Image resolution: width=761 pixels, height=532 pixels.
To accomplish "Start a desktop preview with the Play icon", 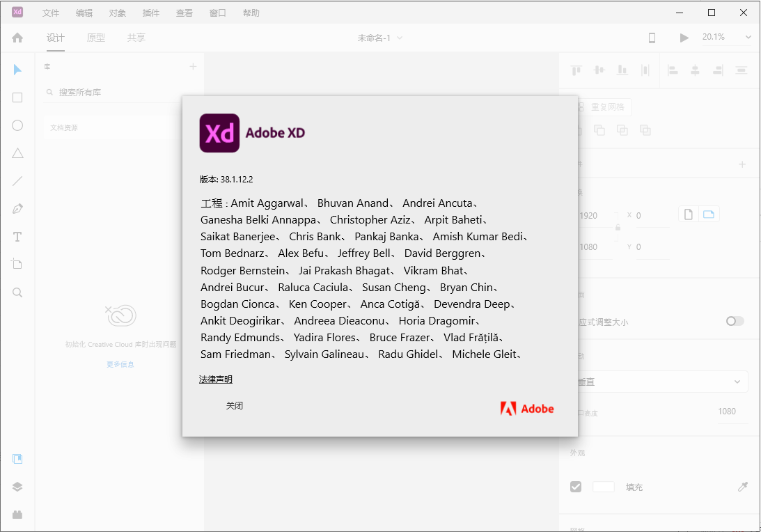I will (x=684, y=38).
